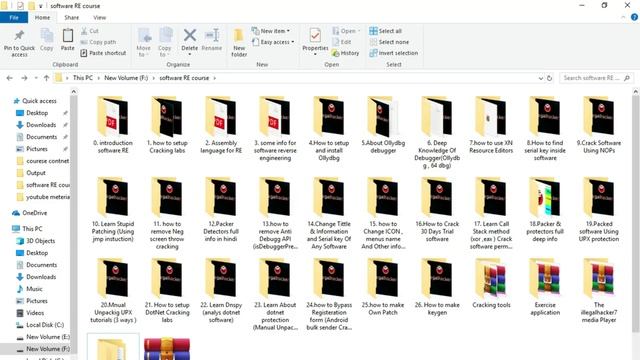Viewport: 640px width, 360px height.
Task: Pin folder to Quick access
Action: [19, 43]
